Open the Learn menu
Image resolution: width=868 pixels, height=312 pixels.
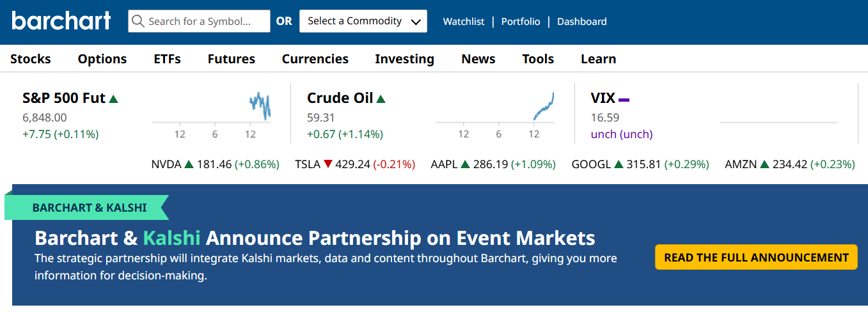click(x=599, y=59)
